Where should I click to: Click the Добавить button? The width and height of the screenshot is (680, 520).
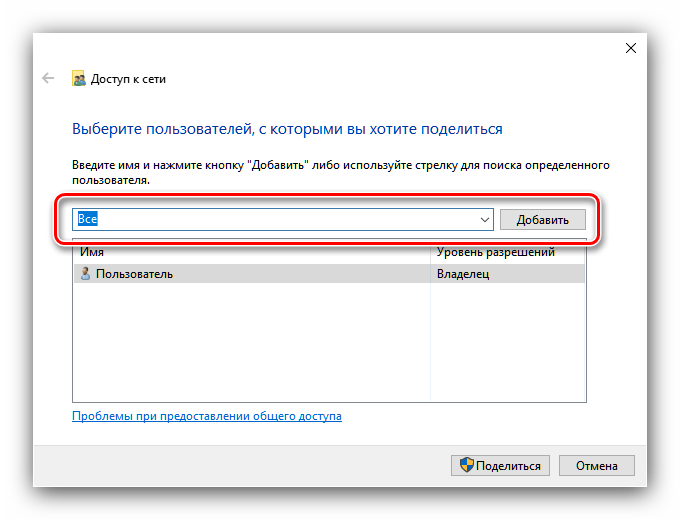coord(543,220)
